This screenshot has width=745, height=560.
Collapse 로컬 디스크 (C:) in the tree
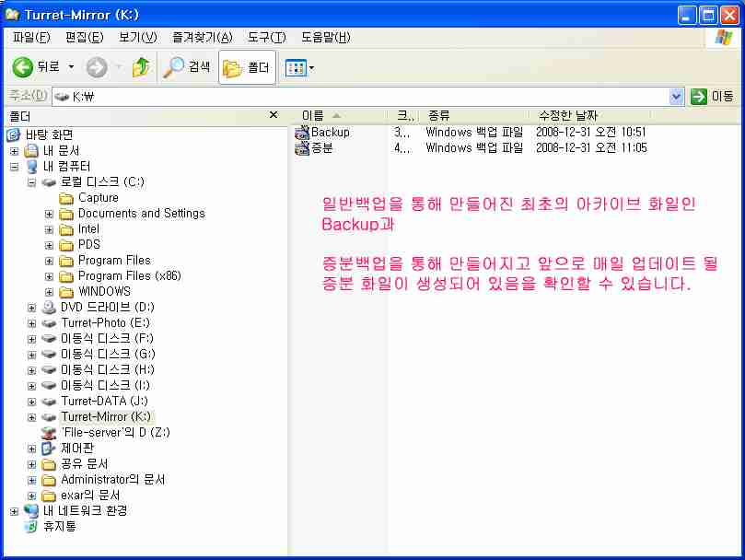(x=30, y=181)
